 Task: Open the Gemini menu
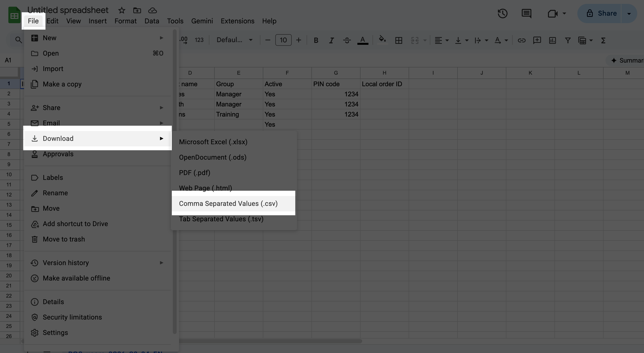point(202,21)
